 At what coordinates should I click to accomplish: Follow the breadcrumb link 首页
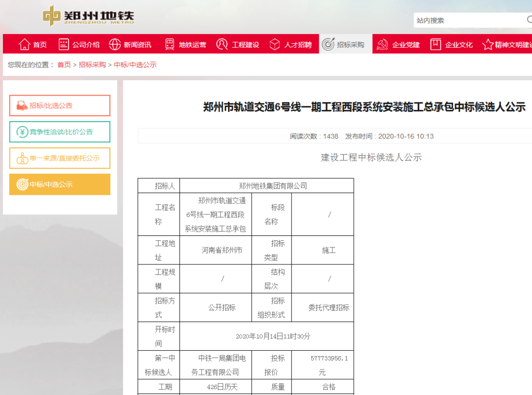(64, 65)
